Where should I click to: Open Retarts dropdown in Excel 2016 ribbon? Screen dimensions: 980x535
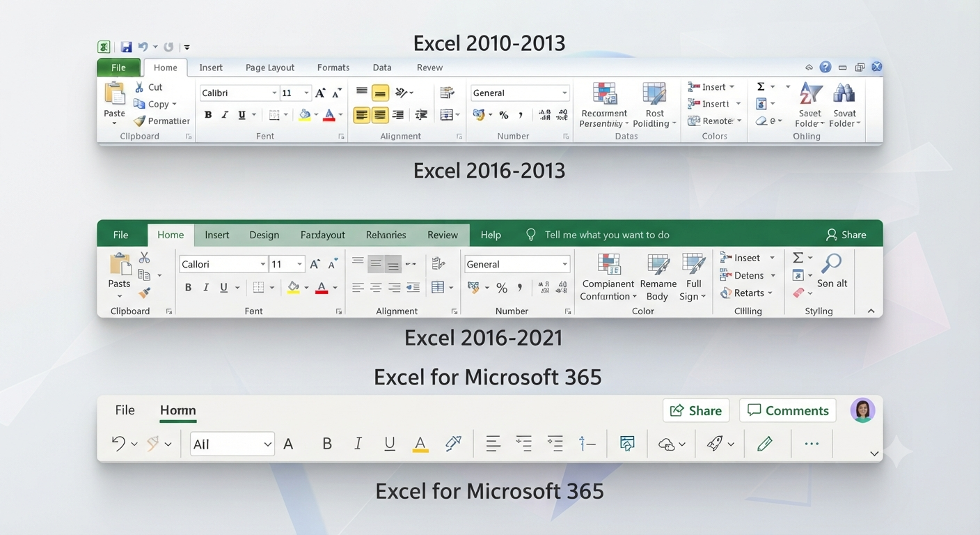[770, 293]
